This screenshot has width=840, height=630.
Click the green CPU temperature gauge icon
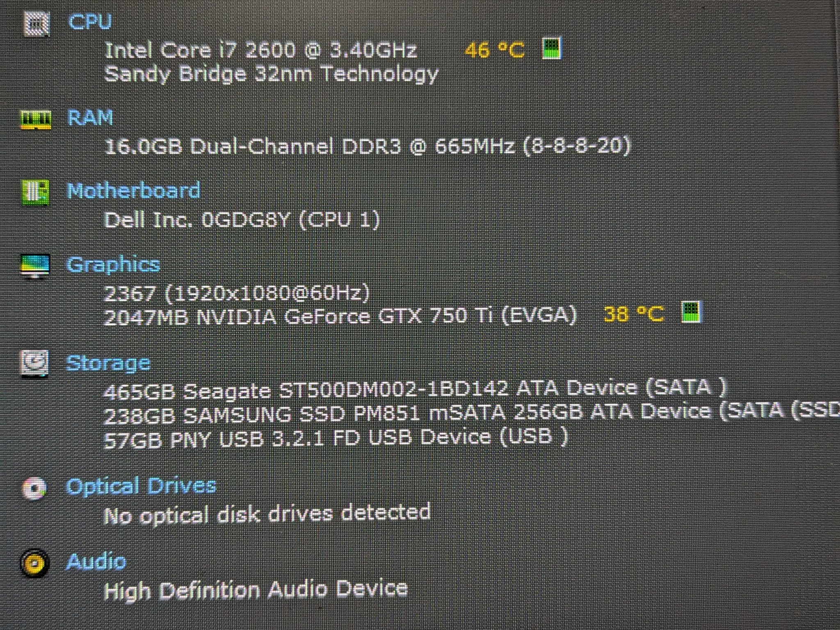point(552,49)
